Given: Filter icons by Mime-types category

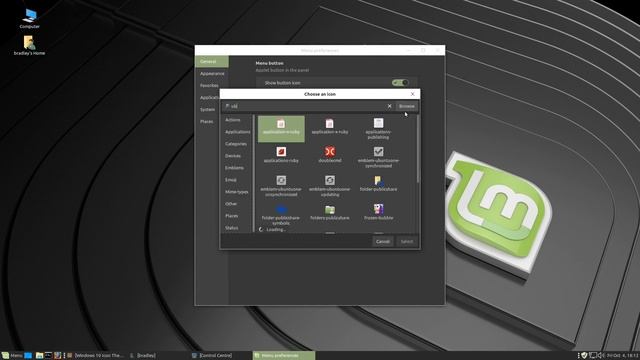Looking at the screenshot, I should pyautogui.click(x=237, y=192).
